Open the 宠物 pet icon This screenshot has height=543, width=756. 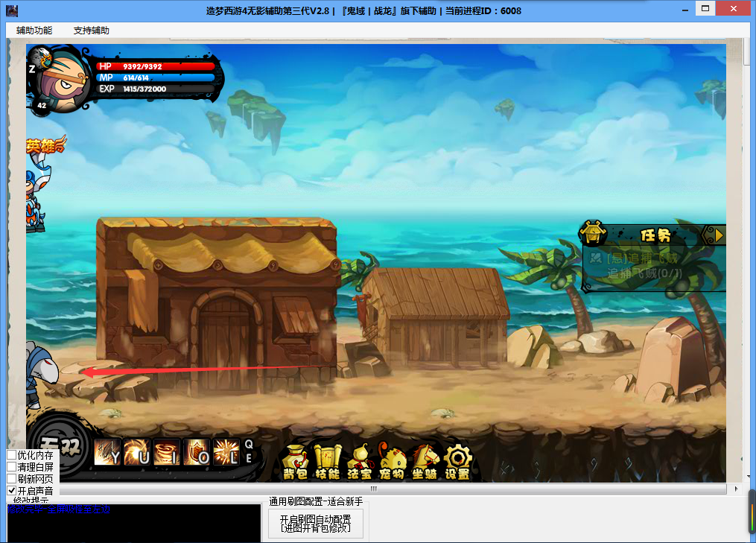[392, 462]
